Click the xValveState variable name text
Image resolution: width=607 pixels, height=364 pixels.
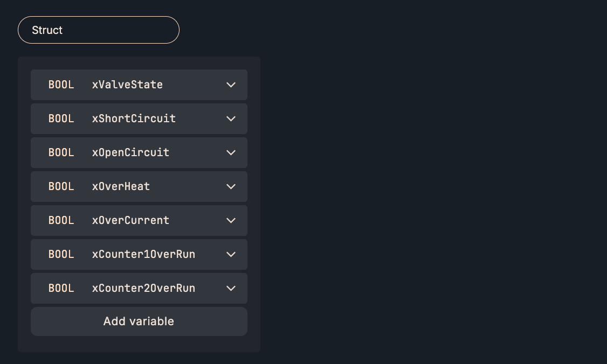pos(127,85)
